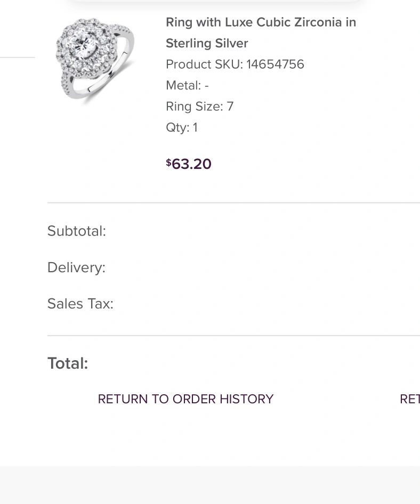Click the SKU number 14654756
The height and width of the screenshot is (504, 420).
tap(275, 64)
